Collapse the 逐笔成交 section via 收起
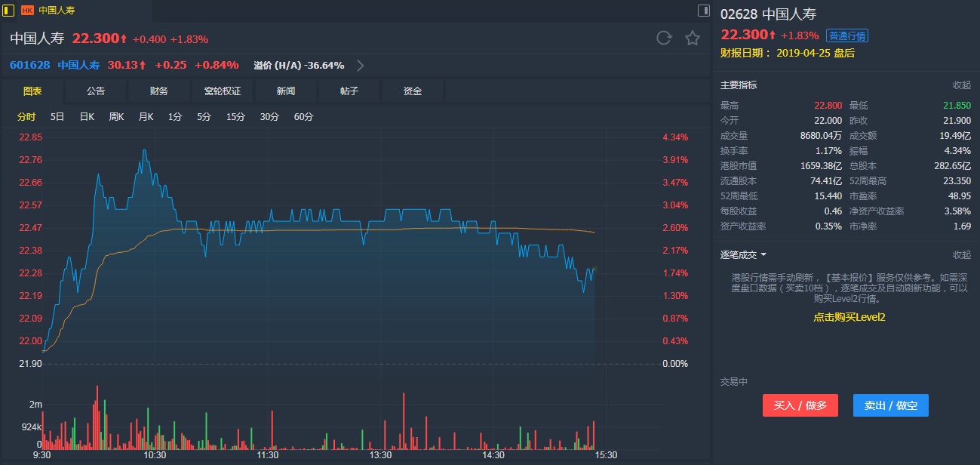This screenshot has height=465, width=980. click(961, 255)
